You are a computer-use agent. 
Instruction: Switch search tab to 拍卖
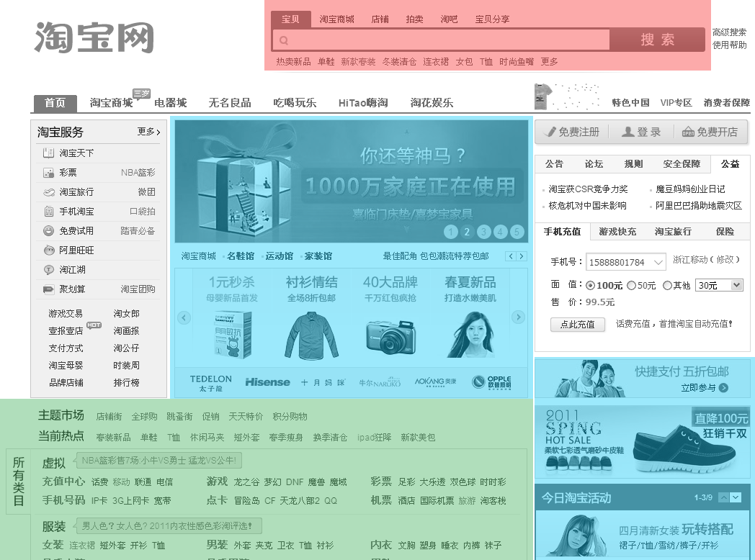[x=414, y=19]
